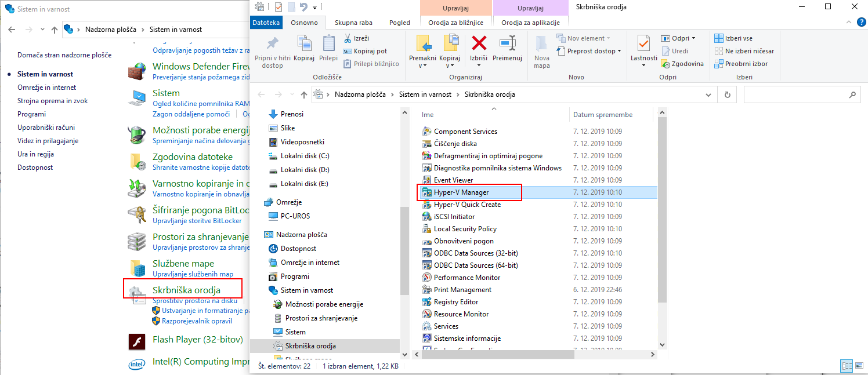
Task: Click Izreži scissors icon
Action: tap(348, 38)
